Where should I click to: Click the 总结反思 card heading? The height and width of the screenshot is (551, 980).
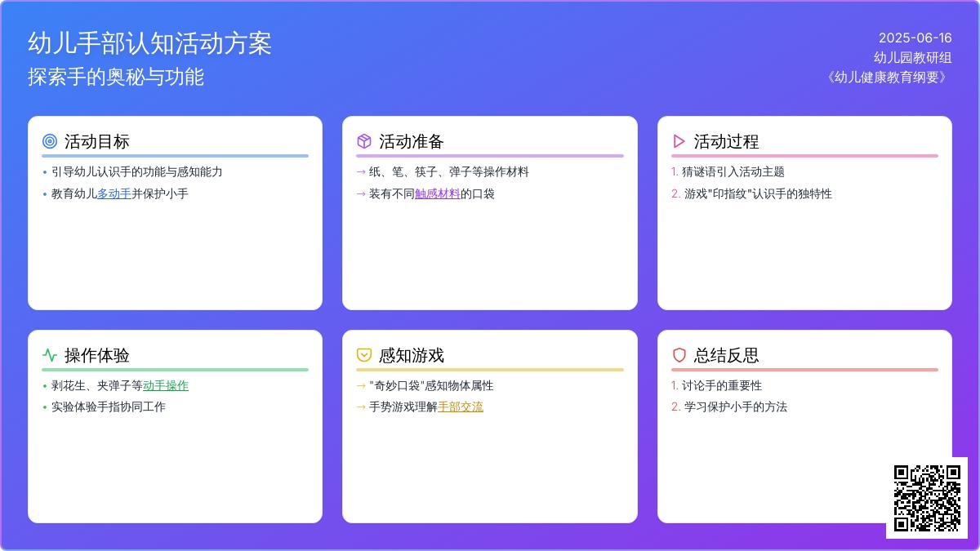pyautogui.click(x=726, y=355)
